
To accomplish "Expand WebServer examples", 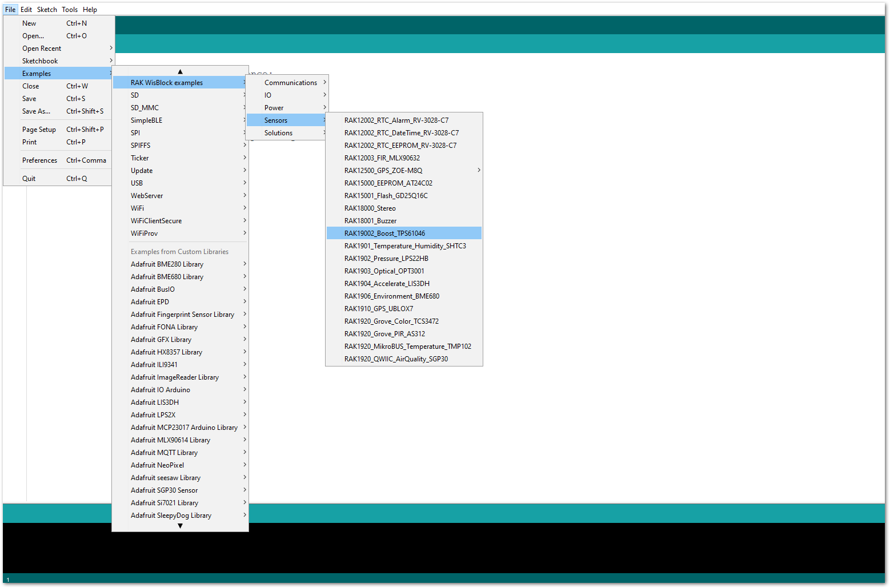I will (180, 196).
